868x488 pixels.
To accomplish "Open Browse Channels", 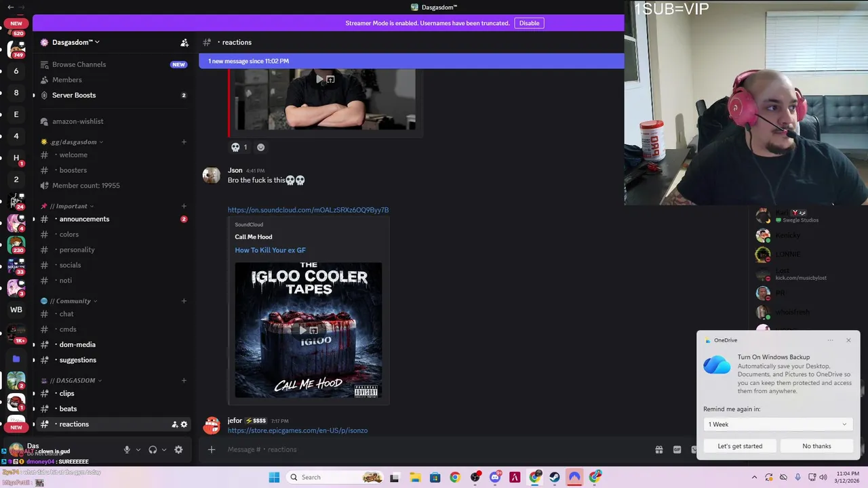I will [x=113, y=64].
